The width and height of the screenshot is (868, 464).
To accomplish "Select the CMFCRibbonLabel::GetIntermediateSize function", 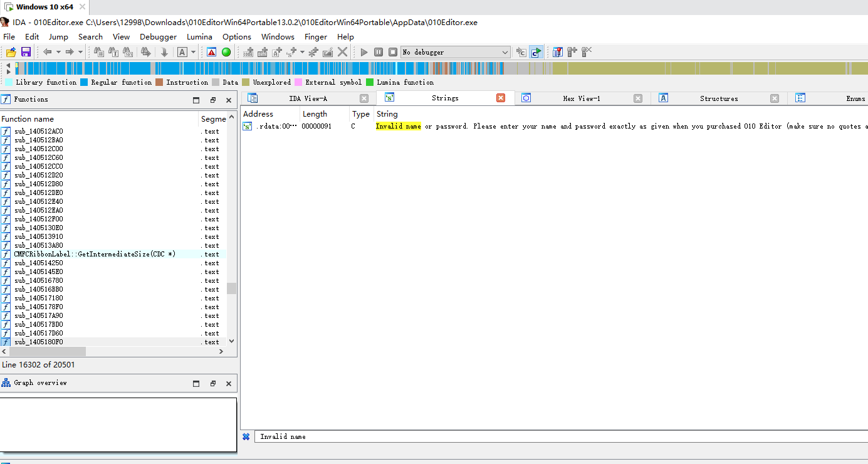I will 94,254.
